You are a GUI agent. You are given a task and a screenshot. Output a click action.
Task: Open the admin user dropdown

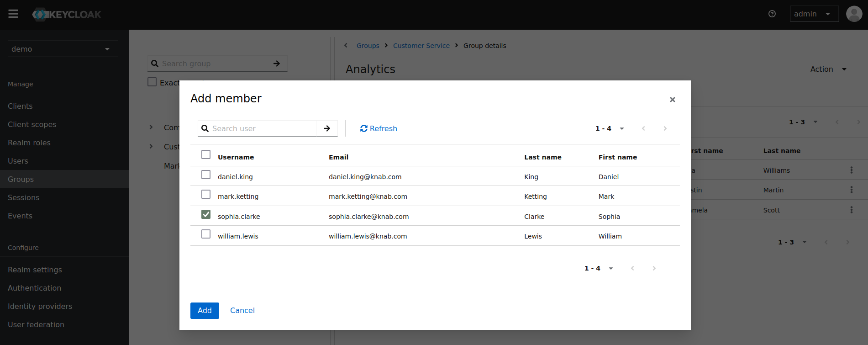click(x=814, y=14)
